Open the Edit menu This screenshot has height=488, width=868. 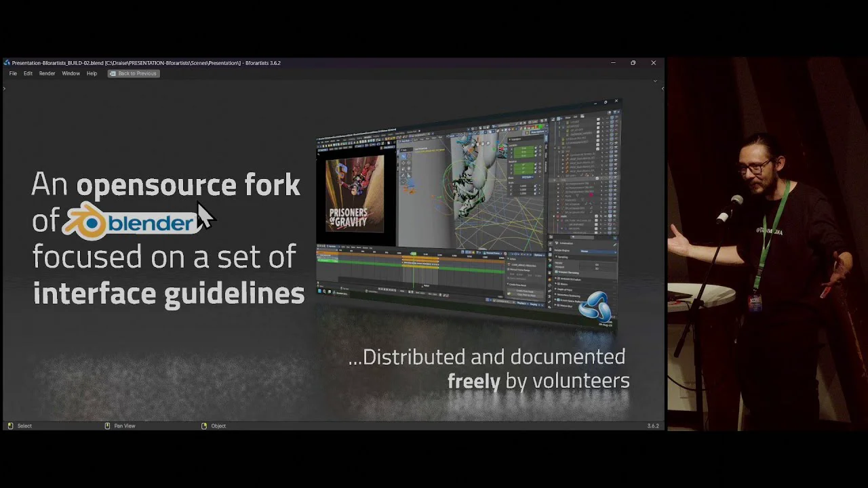click(28, 73)
